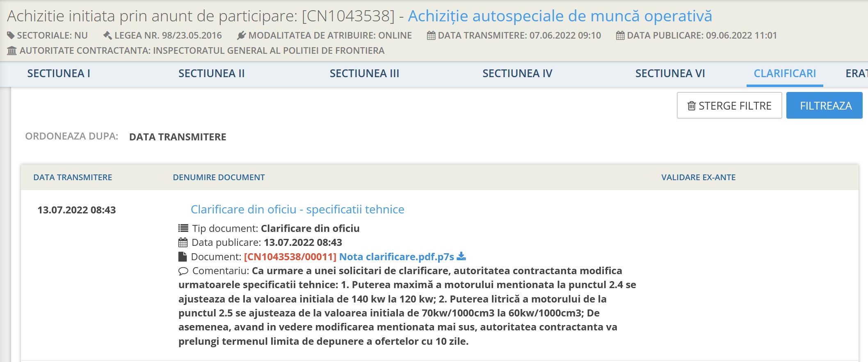Select the CLARIFICARI tab
Viewport: 868px width, 362px height.
pos(785,73)
